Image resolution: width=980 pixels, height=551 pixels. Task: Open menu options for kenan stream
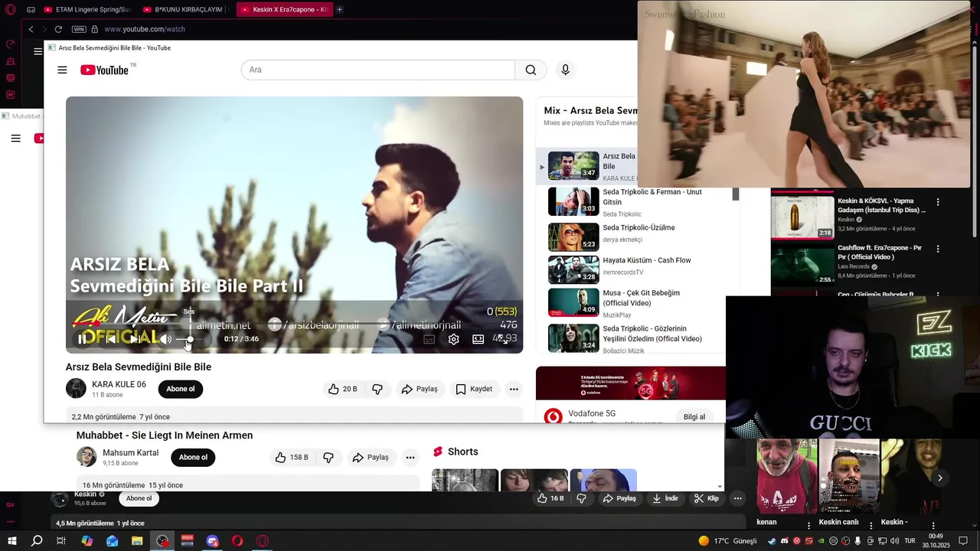point(808,526)
